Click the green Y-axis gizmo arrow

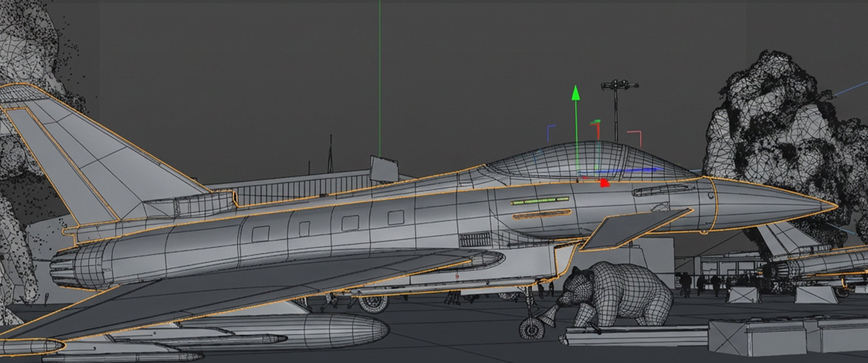[x=576, y=93]
